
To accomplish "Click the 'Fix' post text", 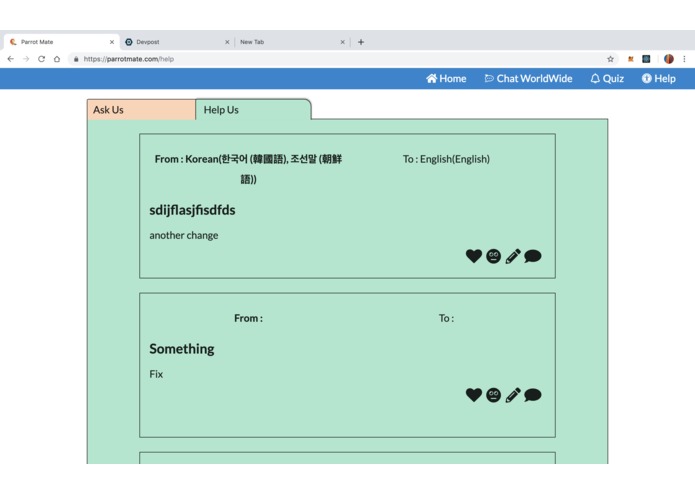I will click(x=156, y=374).
